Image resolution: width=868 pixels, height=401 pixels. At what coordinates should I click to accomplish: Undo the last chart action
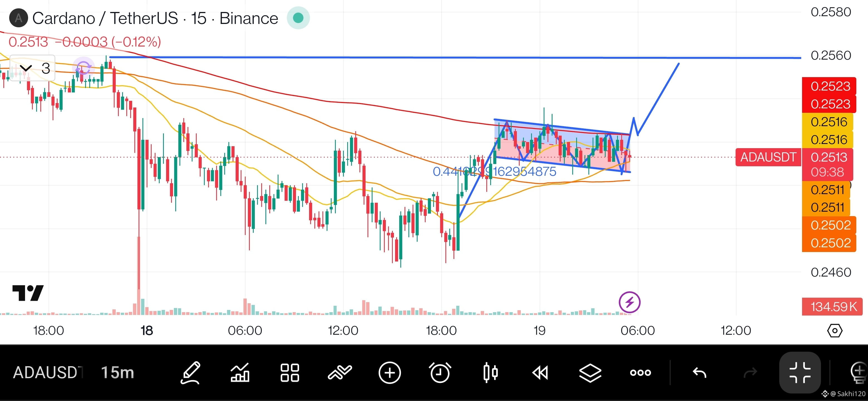[x=699, y=373]
